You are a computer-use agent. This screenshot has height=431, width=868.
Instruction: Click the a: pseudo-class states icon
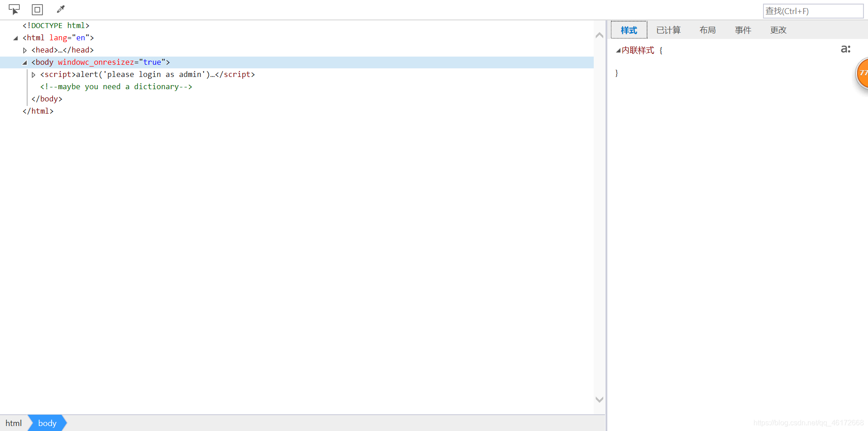845,49
